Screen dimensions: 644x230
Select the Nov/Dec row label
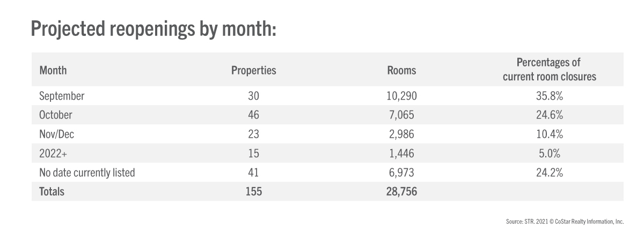point(57,134)
